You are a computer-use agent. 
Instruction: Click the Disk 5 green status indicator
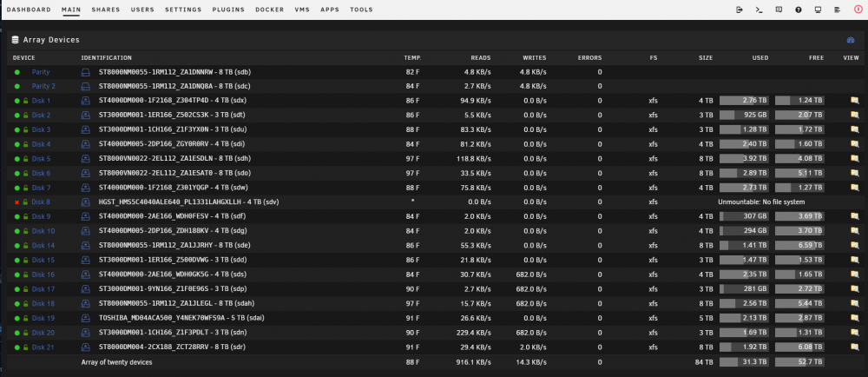click(17, 159)
